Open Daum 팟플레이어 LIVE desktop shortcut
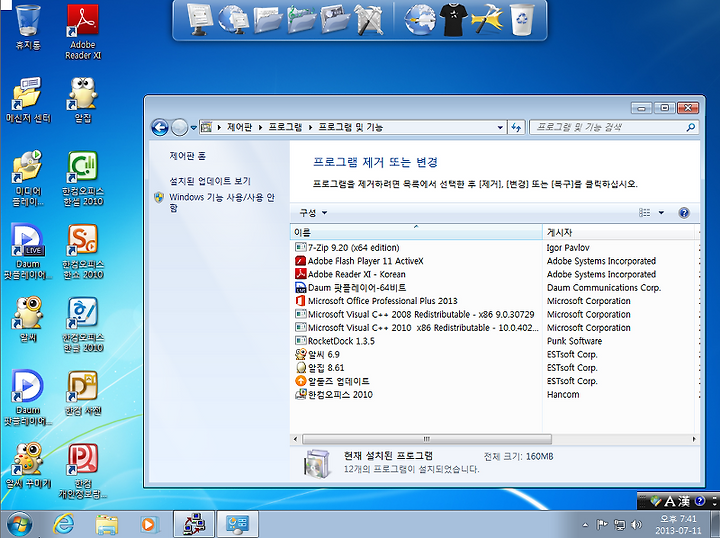The height and width of the screenshot is (538, 720). click(28, 251)
